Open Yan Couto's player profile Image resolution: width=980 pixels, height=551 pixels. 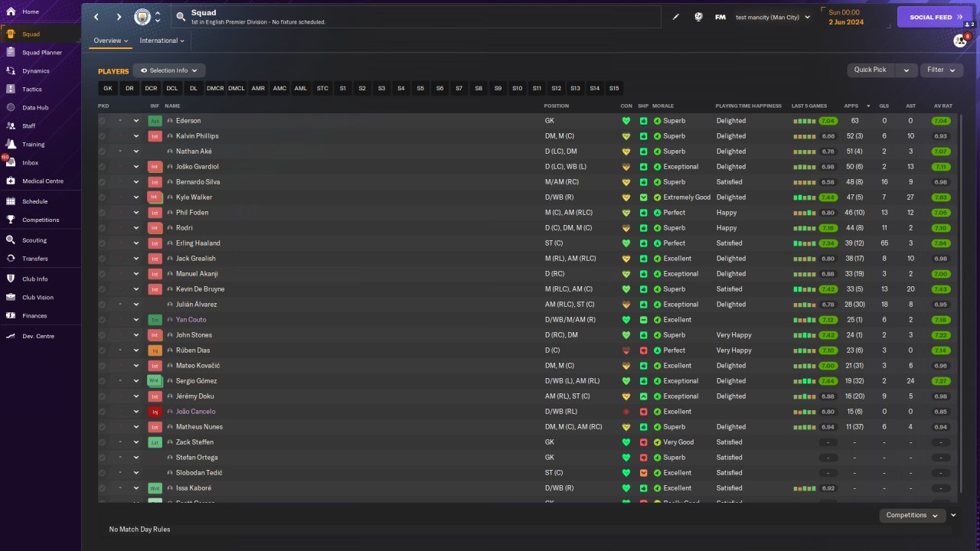coord(191,320)
